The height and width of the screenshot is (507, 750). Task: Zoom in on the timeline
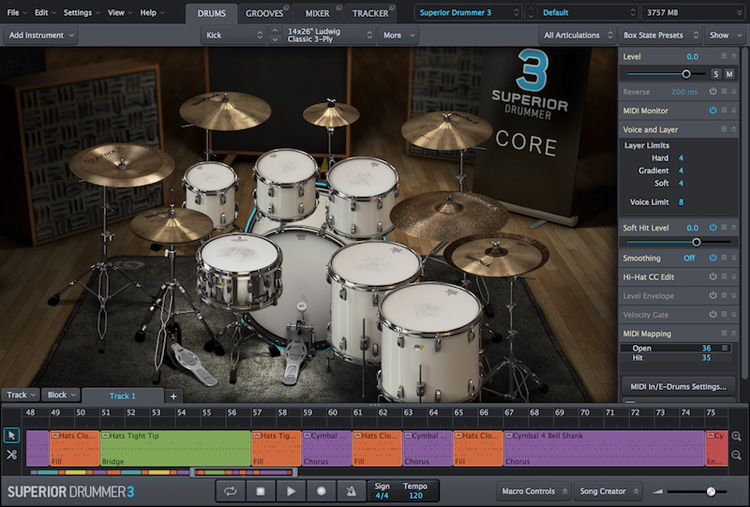[737, 436]
